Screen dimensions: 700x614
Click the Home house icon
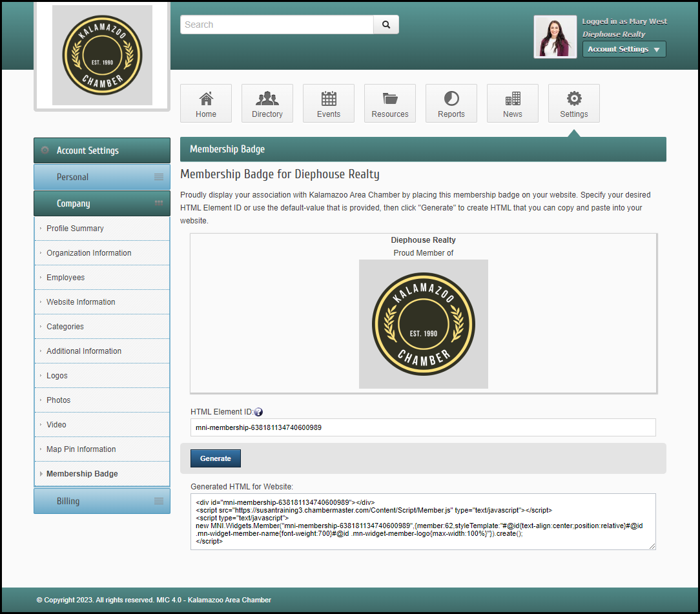206,99
